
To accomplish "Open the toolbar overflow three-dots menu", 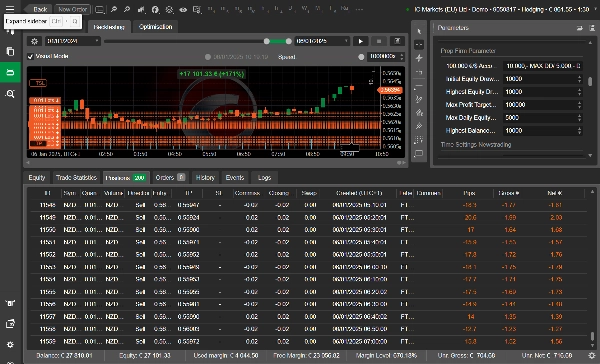I will coord(359,9).
